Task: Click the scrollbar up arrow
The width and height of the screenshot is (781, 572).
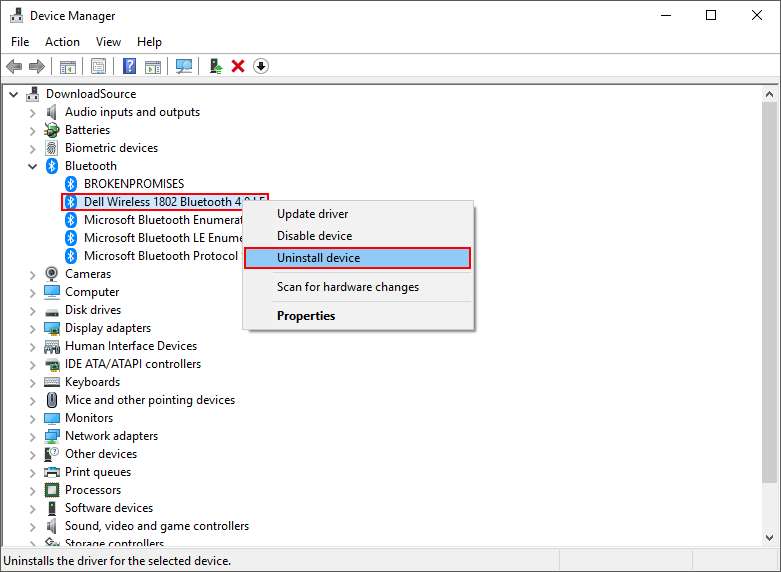Action: [769, 94]
